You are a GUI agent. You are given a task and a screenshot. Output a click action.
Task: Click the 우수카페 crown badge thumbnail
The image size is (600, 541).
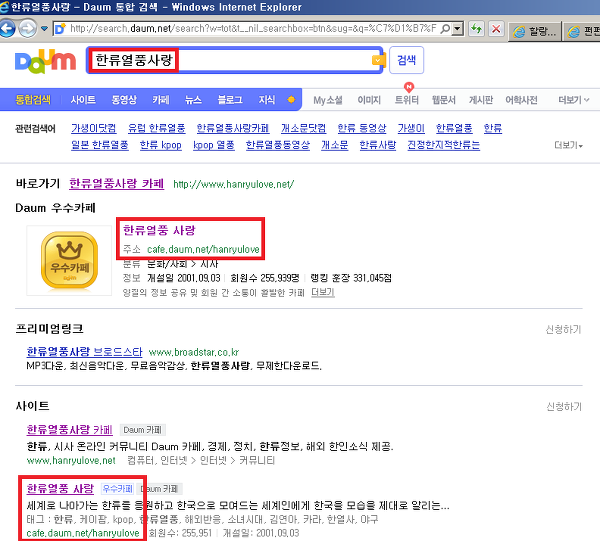coord(69,260)
